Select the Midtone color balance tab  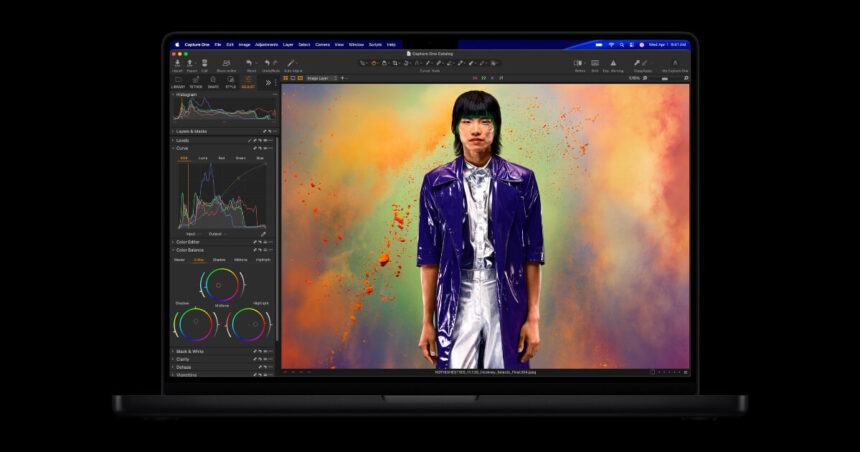pyautogui.click(x=241, y=260)
